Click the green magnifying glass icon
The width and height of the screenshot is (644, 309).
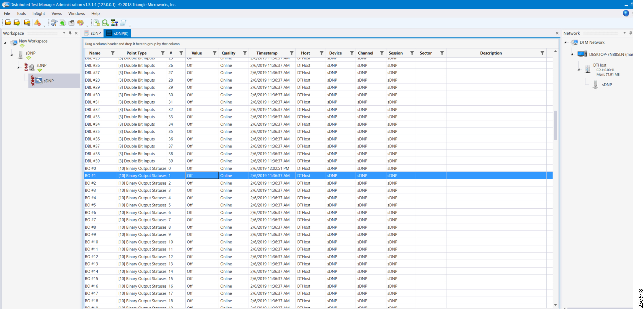pos(106,23)
